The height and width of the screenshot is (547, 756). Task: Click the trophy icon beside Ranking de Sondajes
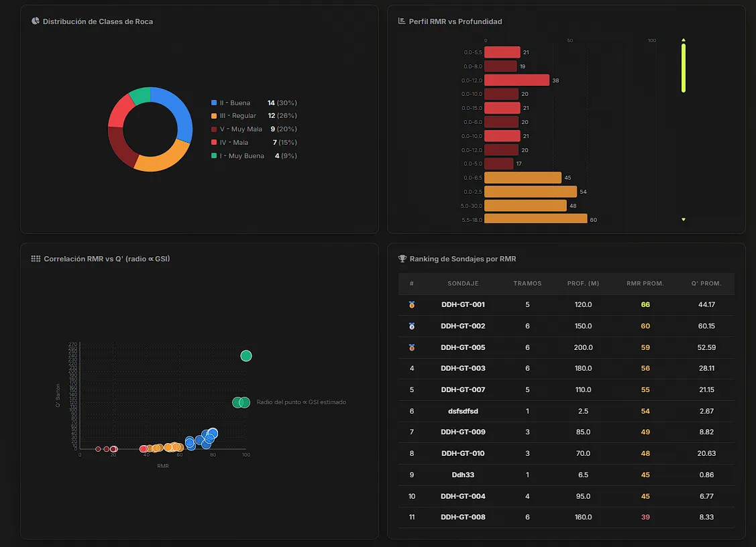402,259
